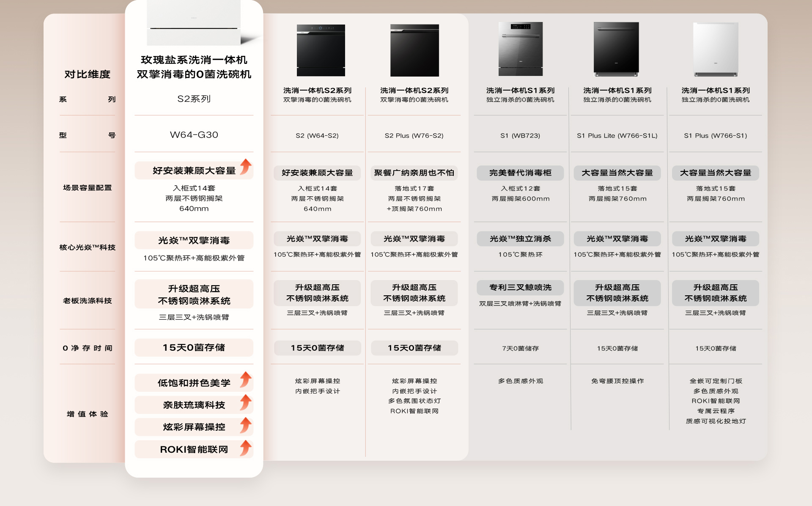Click the 玫瑰盐系洗消一体机 title
The image size is (812, 506).
tap(194, 60)
